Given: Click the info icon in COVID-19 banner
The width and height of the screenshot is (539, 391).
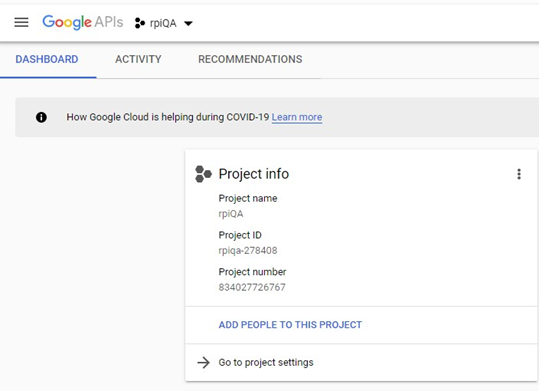Looking at the screenshot, I should (41, 117).
